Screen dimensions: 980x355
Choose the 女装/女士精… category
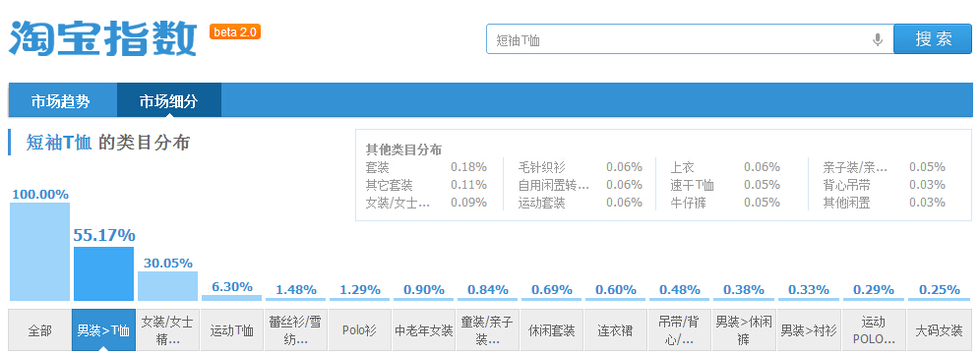(167, 330)
